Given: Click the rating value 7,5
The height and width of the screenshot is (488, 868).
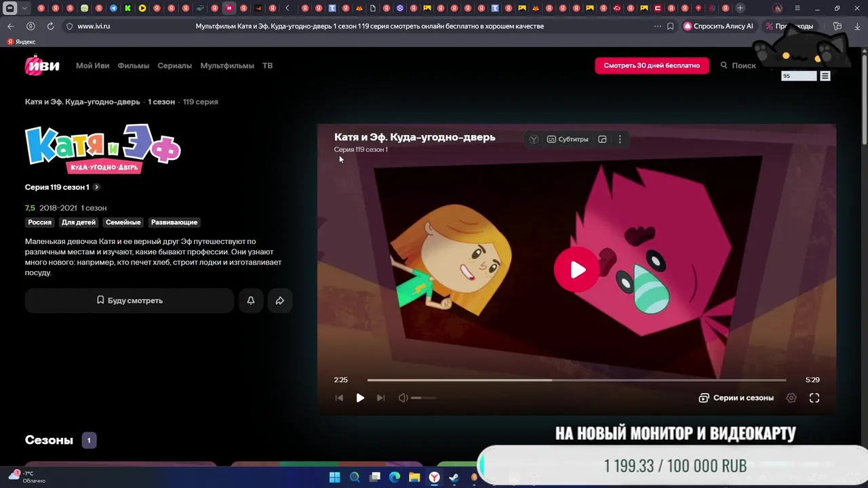Looking at the screenshot, I should coord(30,208).
